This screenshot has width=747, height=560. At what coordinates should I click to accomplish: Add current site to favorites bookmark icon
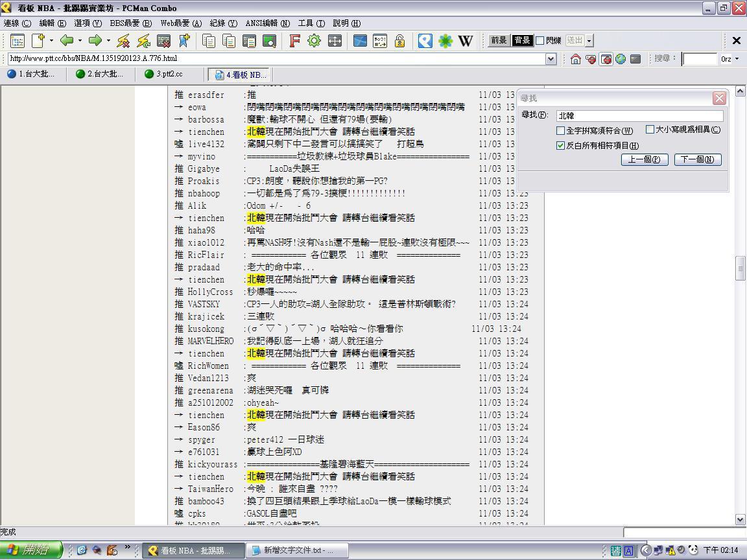click(184, 41)
